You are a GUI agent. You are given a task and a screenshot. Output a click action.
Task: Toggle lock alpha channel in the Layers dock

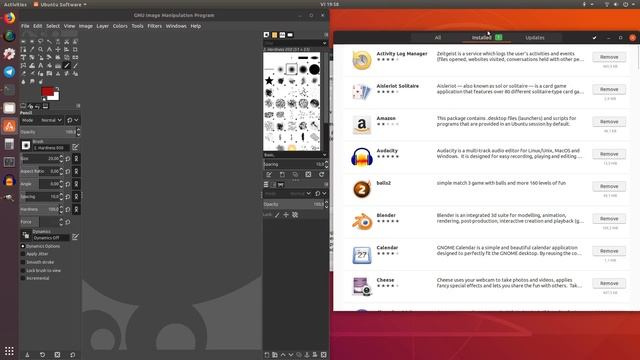pyautogui.click(x=295, y=215)
